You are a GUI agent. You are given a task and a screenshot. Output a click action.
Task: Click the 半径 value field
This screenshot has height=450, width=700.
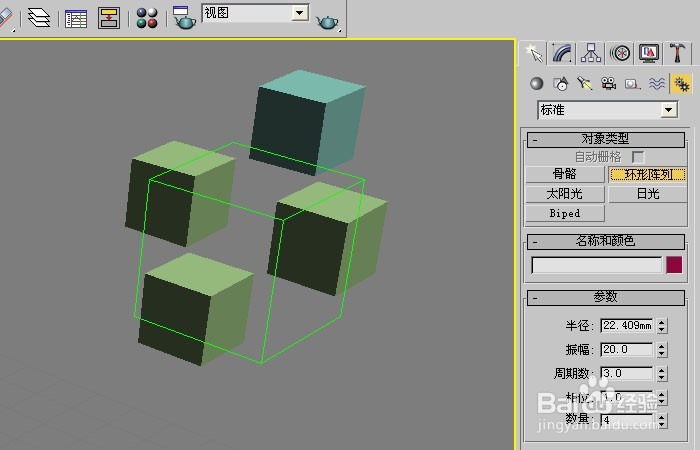(x=626, y=325)
